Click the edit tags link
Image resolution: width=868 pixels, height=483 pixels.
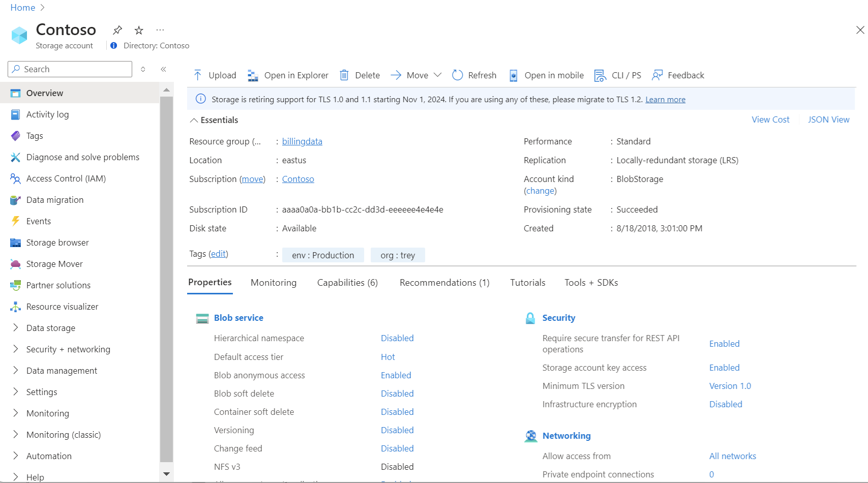tap(218, 254)
